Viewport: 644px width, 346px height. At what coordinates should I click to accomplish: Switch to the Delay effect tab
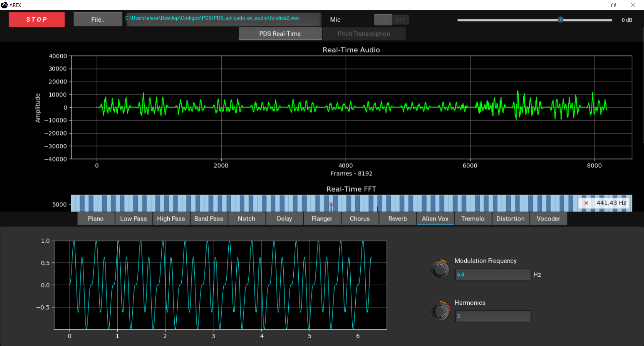pyautogui.click(x=284, y=219)
